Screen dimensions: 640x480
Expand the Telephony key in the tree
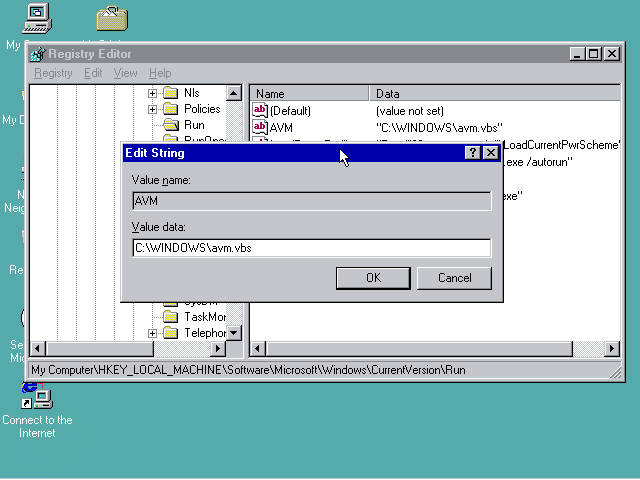coord(152,333)
